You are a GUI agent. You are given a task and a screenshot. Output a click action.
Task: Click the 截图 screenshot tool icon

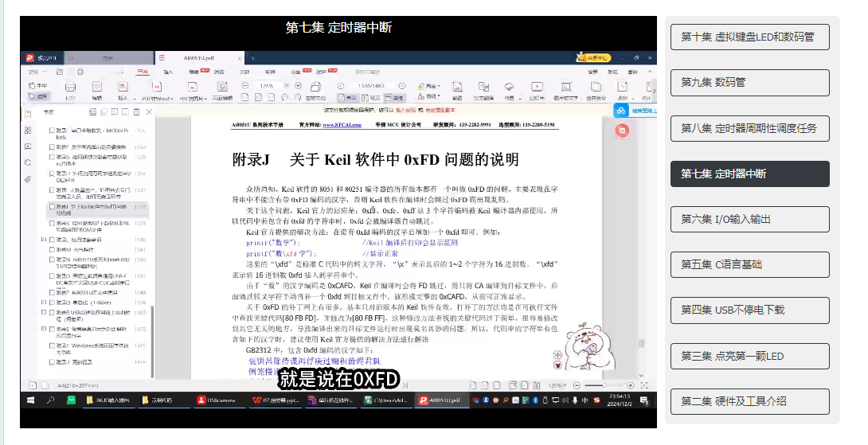[457, 87]
